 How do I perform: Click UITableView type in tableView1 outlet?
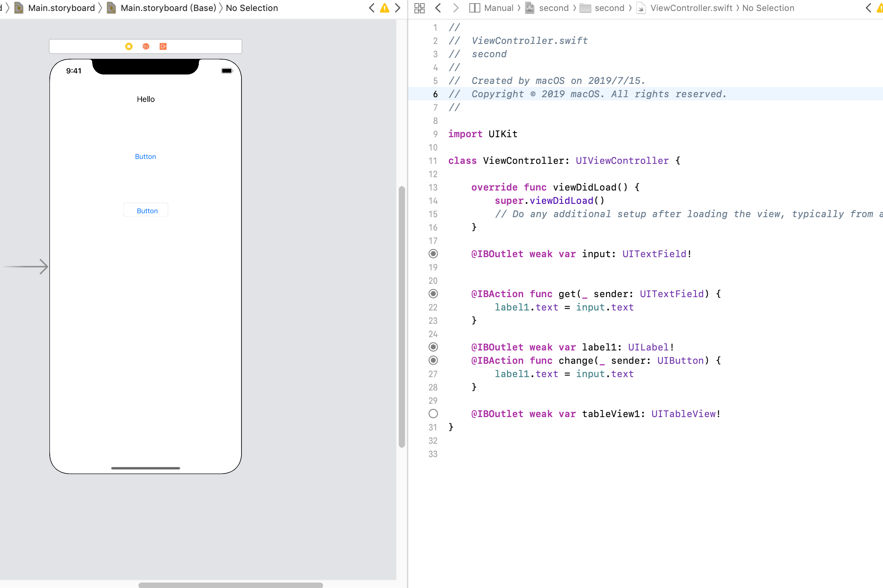point(683,414)
